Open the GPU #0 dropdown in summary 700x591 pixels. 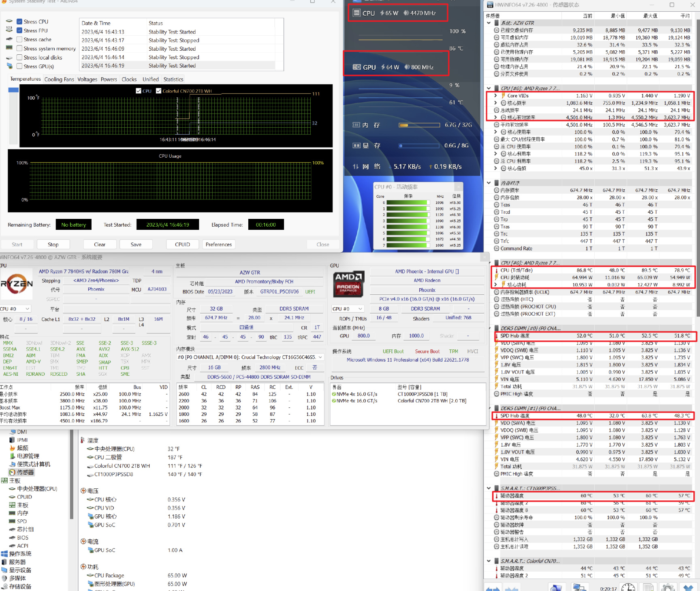(348, 309)
